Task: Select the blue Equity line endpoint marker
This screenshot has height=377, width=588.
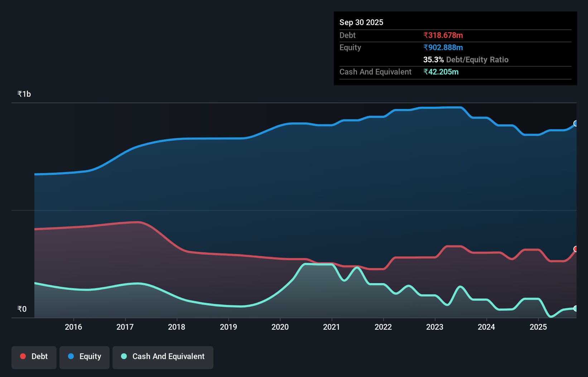Action: click(576, 124)
